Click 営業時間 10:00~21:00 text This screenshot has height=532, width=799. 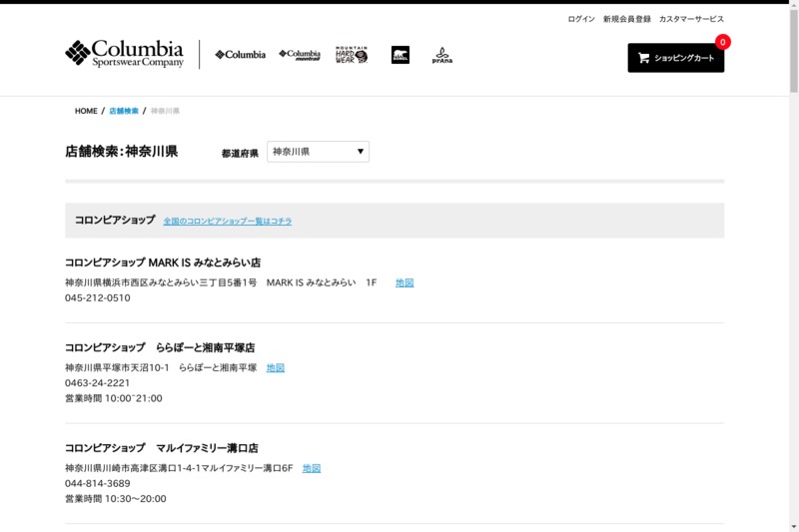114,398
